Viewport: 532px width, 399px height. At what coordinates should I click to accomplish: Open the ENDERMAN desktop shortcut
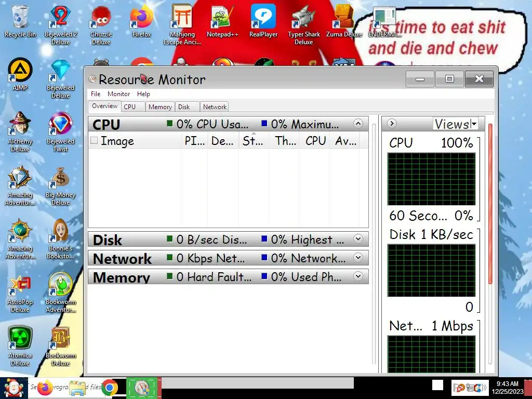384,21
